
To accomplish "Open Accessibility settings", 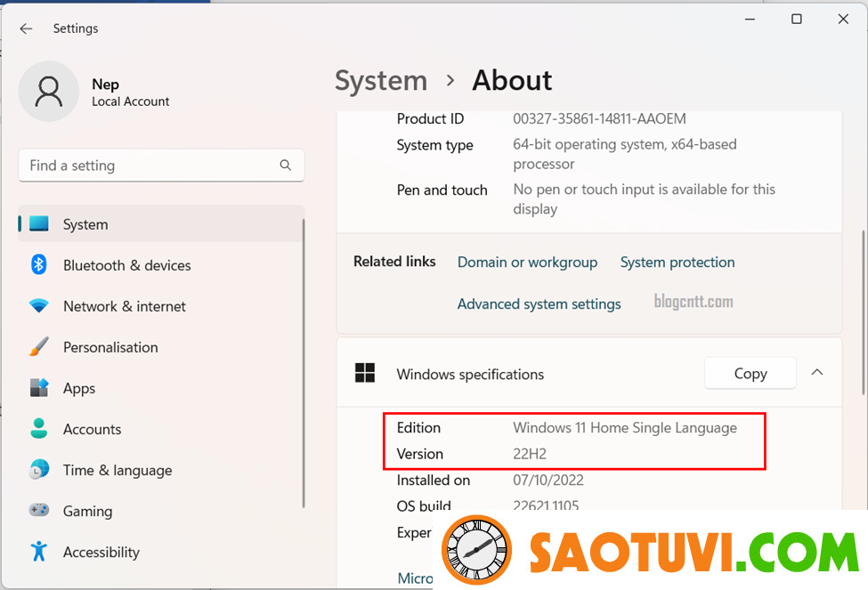I will 161,551.
